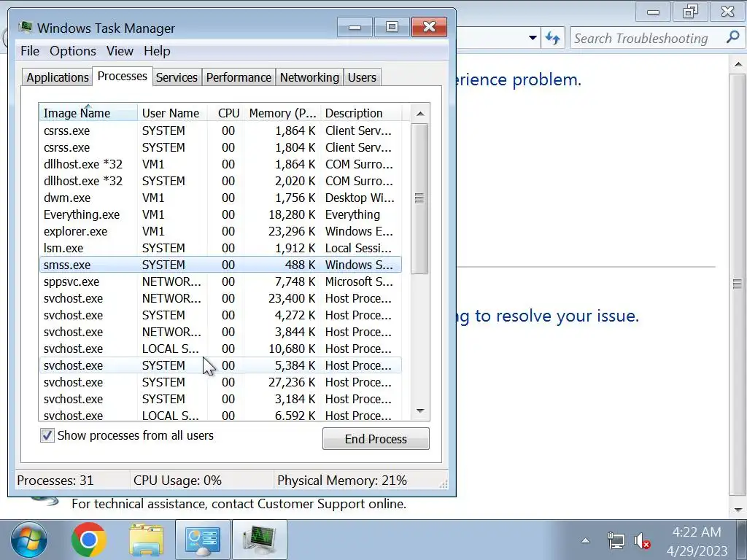Select svchost.exe row using 23,400 K
This screenshot has height=560, width=747.
click(220, 298)
